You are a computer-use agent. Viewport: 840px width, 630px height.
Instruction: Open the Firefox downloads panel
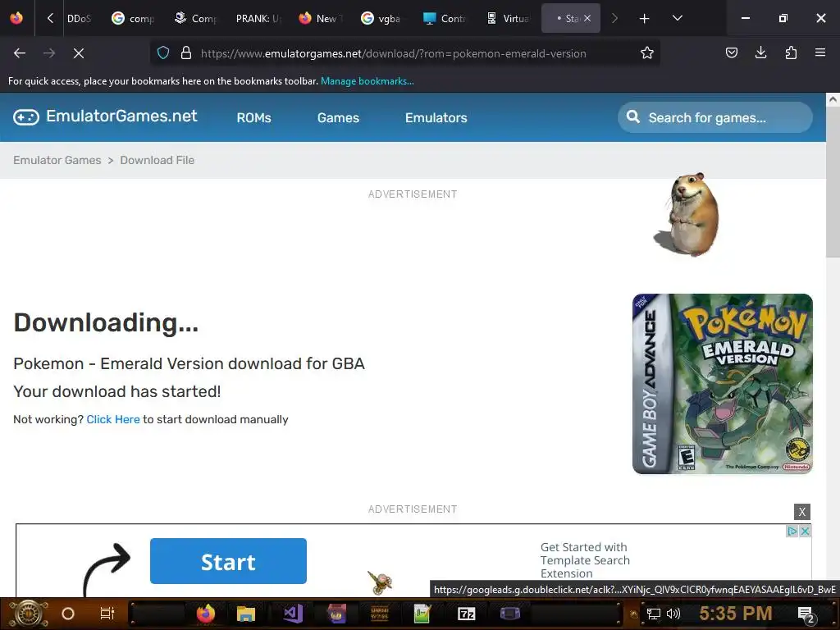click(x=760, y=52)
